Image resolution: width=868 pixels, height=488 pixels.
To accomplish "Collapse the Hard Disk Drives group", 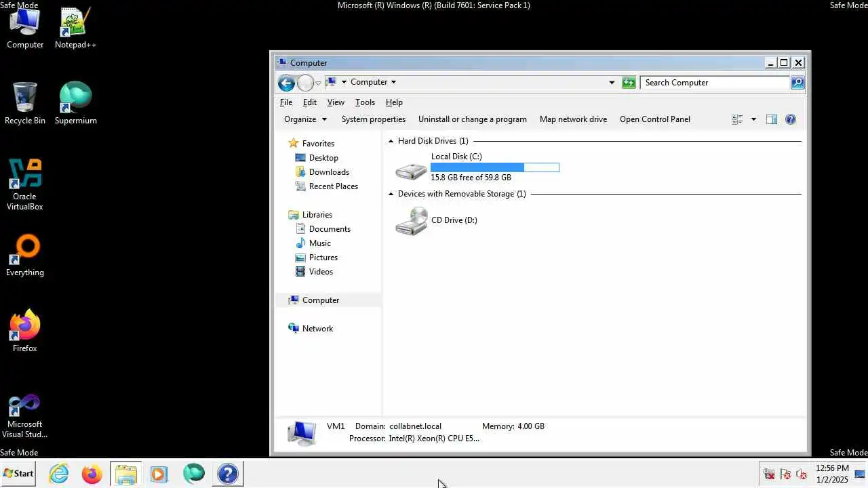I will click(391, 142).
